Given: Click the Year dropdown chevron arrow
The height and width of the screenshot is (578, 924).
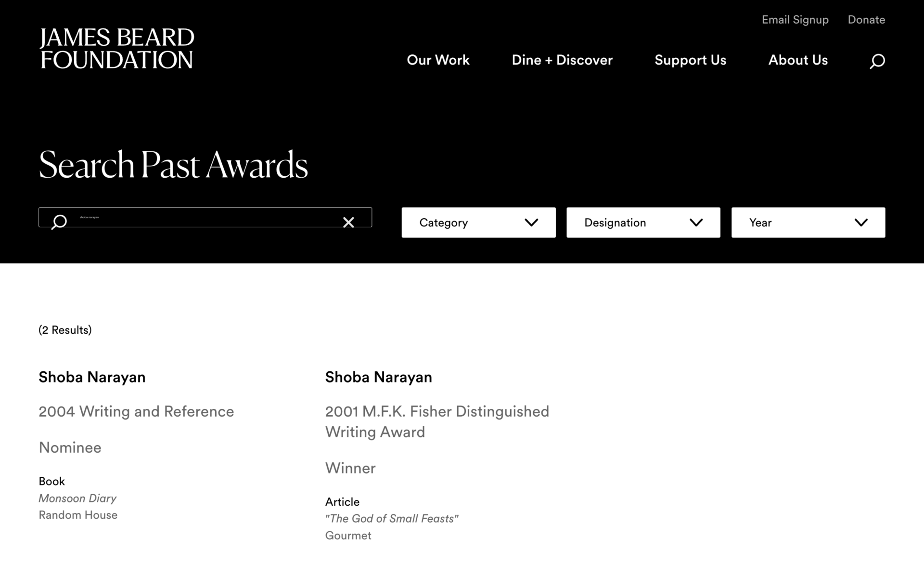Looking at the screenshot, I should 861,223.
